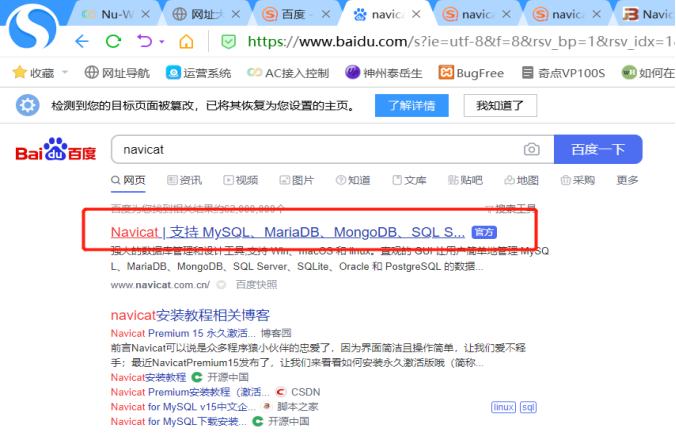Select the 图片 search category
The width and height of the screenshot is (676, 436).
tap(297, 180)
